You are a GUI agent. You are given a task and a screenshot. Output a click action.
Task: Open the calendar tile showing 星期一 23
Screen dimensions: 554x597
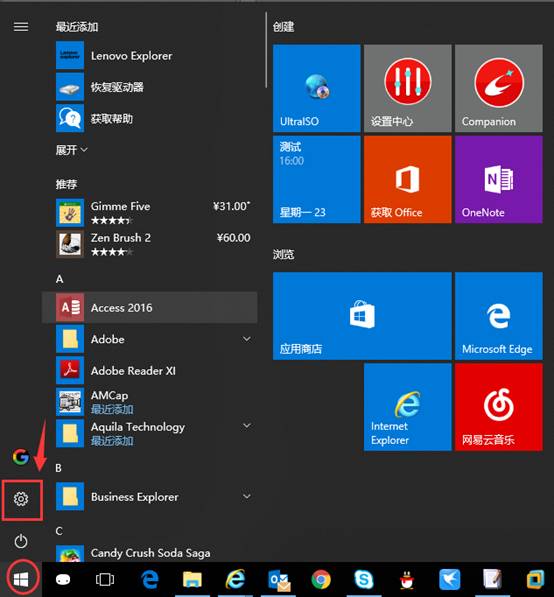tap(316, 179)
